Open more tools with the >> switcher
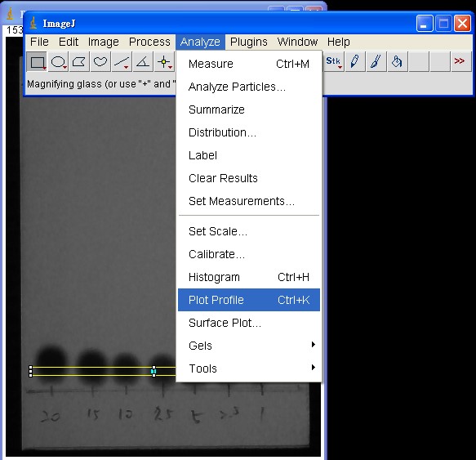 pos(461,62)
